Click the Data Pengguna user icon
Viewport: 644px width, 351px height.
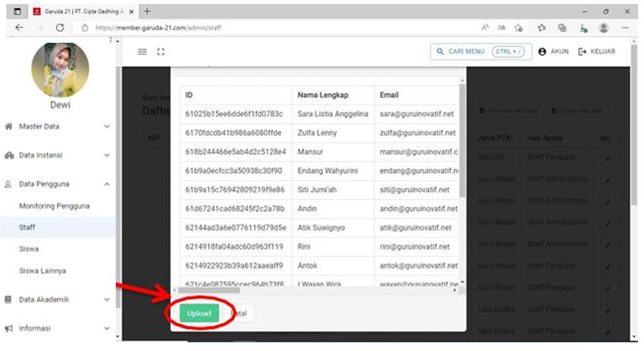coord(8,184)
